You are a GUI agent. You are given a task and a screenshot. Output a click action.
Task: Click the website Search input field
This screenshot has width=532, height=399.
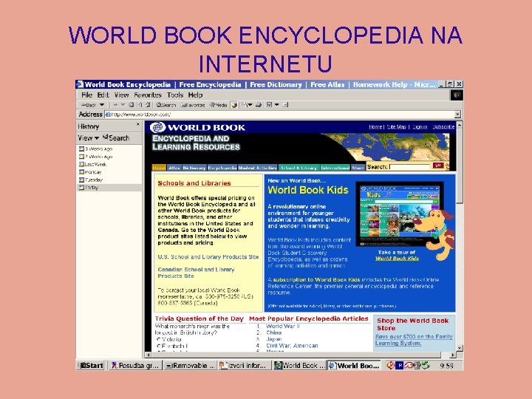point(409,167)
